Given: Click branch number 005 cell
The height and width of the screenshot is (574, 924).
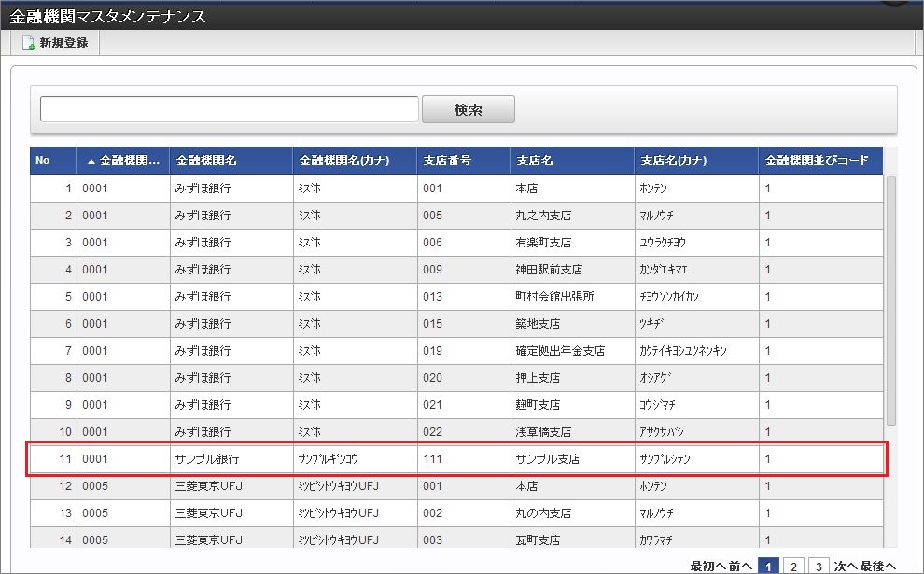Looking at the screenshot, I should click(464, 216).
